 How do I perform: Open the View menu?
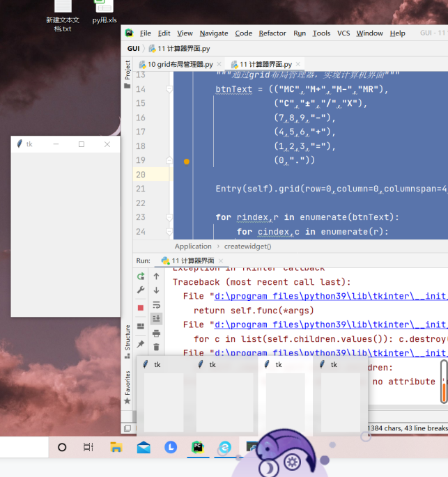[185, 33]
